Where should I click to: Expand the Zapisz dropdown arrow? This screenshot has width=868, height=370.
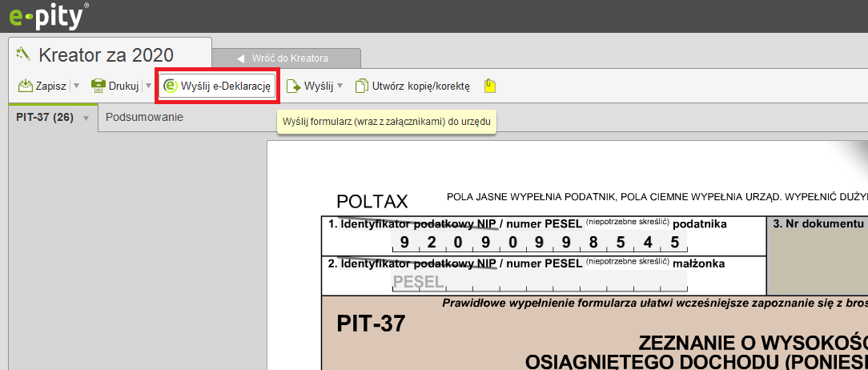pyautogui.click(x=76, y=86)
